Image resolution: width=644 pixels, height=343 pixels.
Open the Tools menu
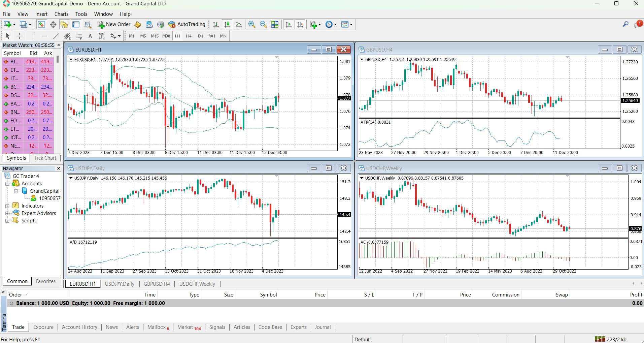[x=81, y=14]
